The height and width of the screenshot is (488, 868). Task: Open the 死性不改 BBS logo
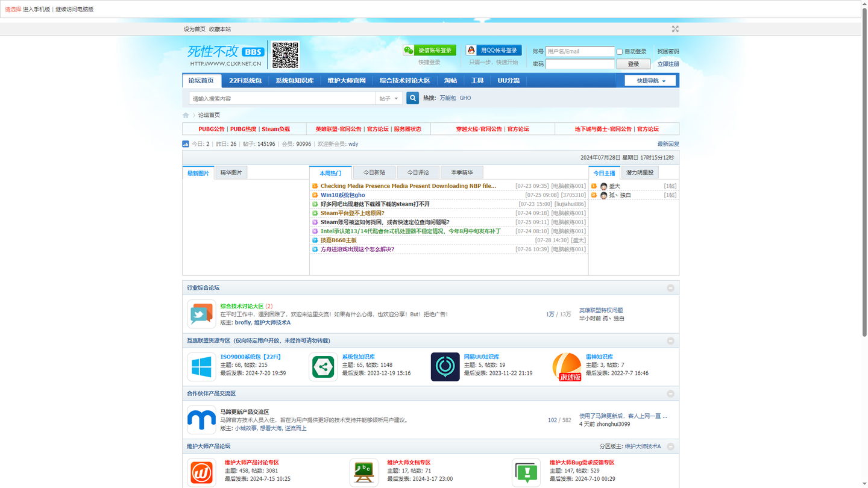226,55
